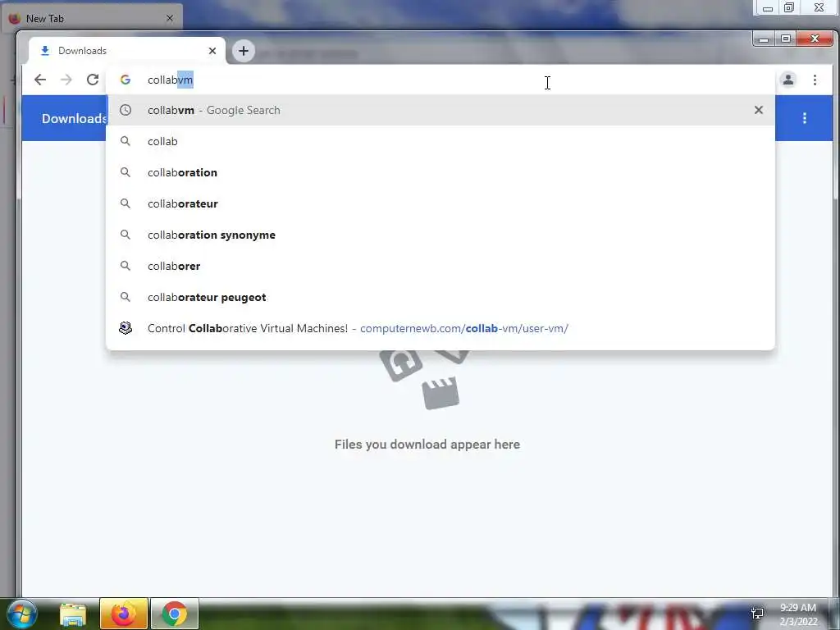Screen dimensions: 840x630
Task: Pick the 'collaboration synonyme' suggestion
Action: [441, 235]
